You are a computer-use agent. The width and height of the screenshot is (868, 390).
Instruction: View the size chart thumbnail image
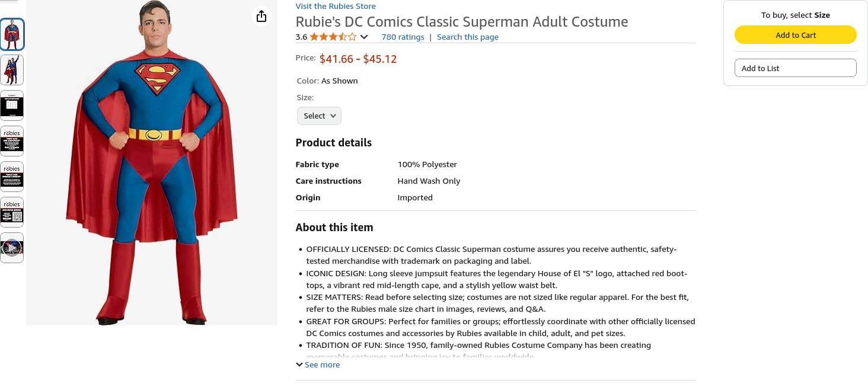pos(12,106)
